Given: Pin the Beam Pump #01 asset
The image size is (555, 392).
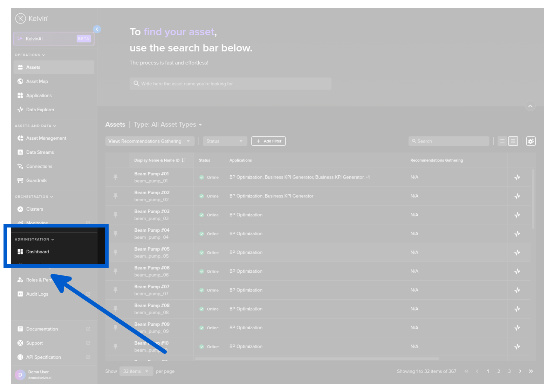Looking at the screenshot, I should click(x=115, y=177).
